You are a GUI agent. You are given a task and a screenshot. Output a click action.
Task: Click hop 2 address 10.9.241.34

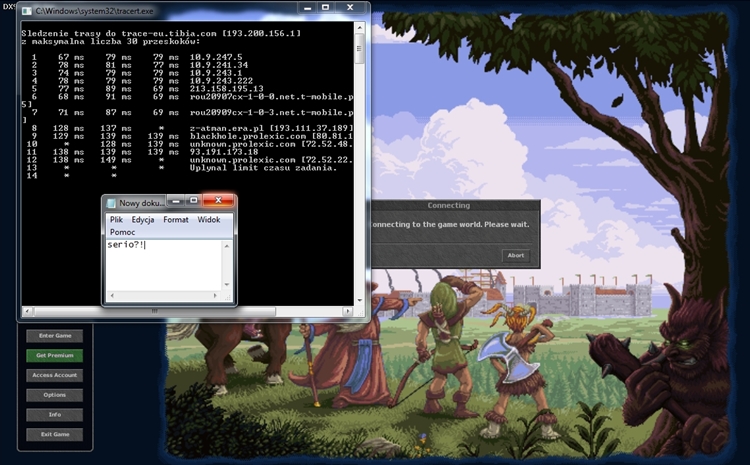pyautogui.click(x=219, y=65)
